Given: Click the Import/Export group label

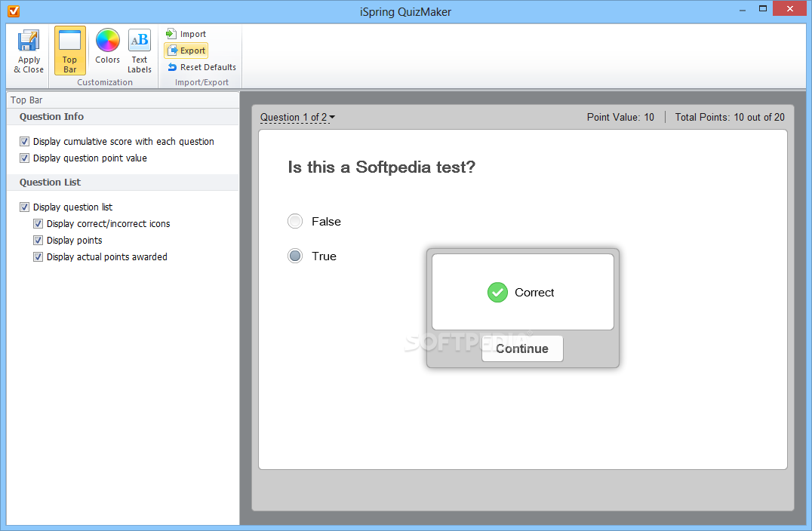Looking at the screenshot, I should [201, 82].
